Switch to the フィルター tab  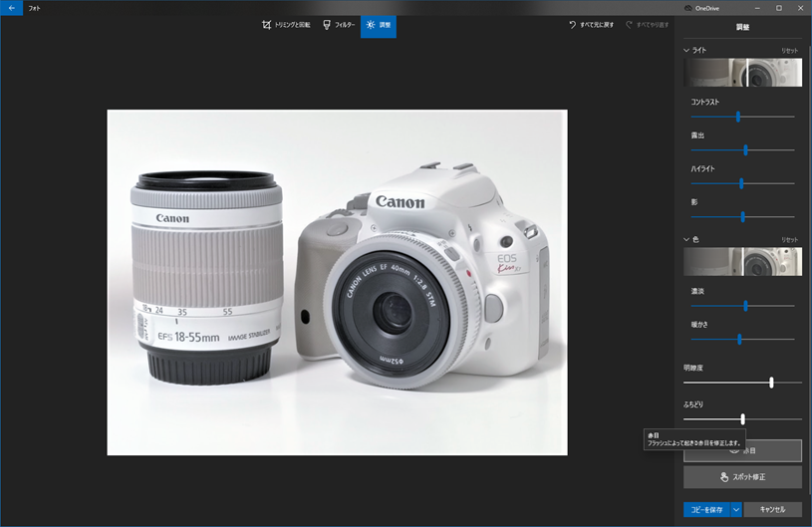pyautogui.click(x=339, y=25)
